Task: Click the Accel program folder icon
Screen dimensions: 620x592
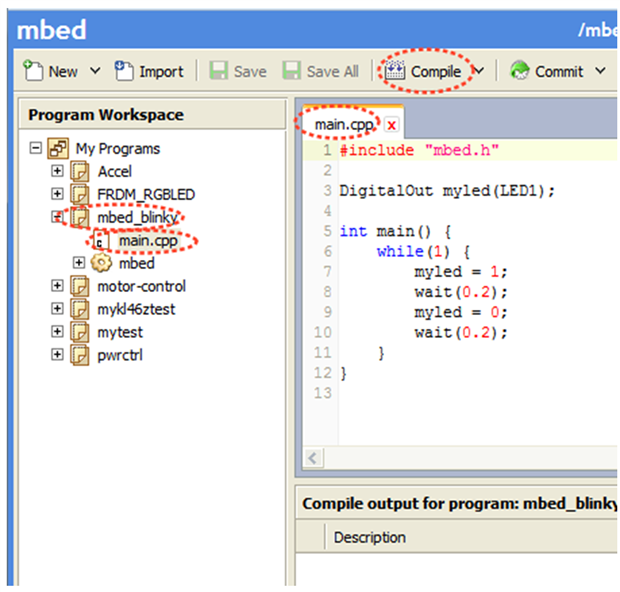Action: tap(79, 171)
